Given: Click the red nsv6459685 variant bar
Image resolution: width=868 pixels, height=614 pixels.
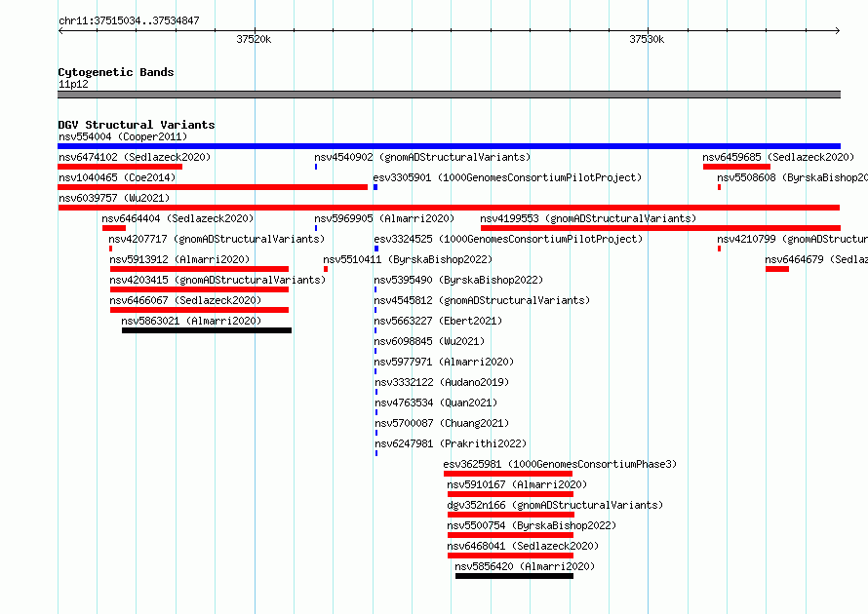Looking at the screenshot, I should (736, 167).
